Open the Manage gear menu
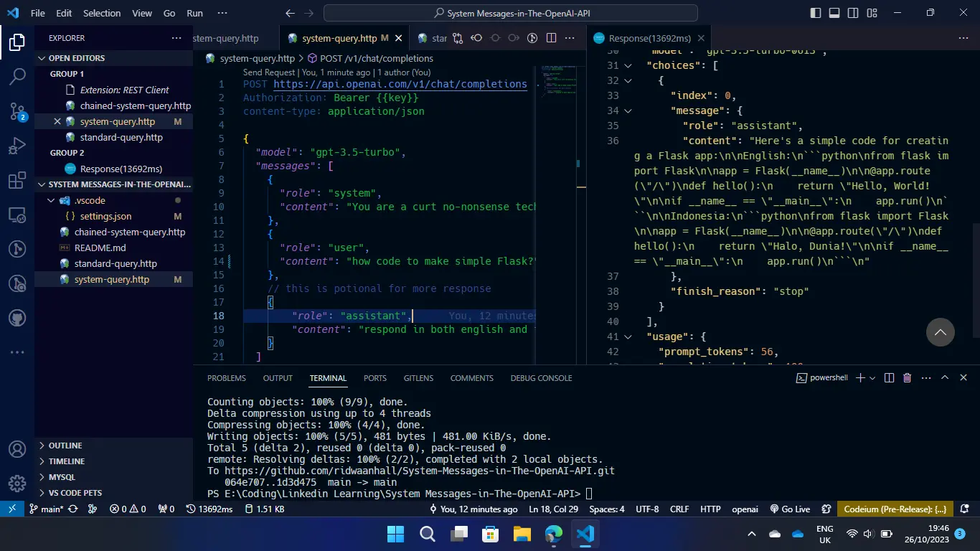 17,483
